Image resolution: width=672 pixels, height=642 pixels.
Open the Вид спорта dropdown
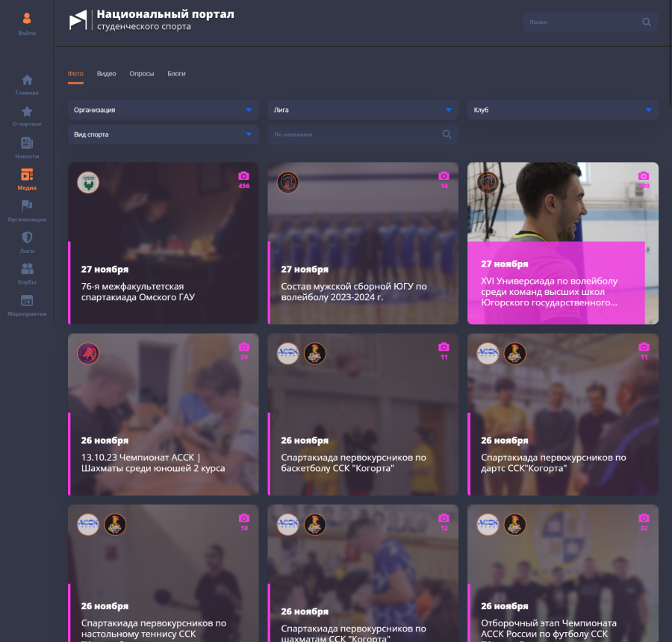[163, 134]
